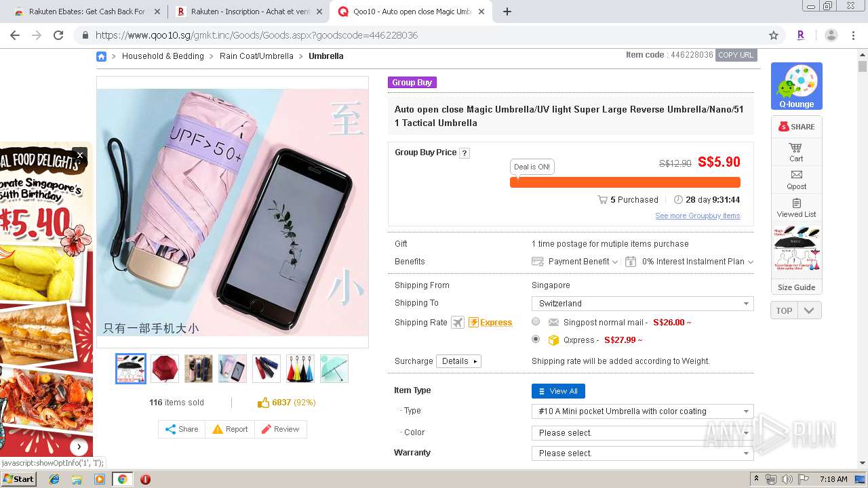Open the Color selection dropdown
Screen dimensions: 868x488
click(x=642, y=433)
